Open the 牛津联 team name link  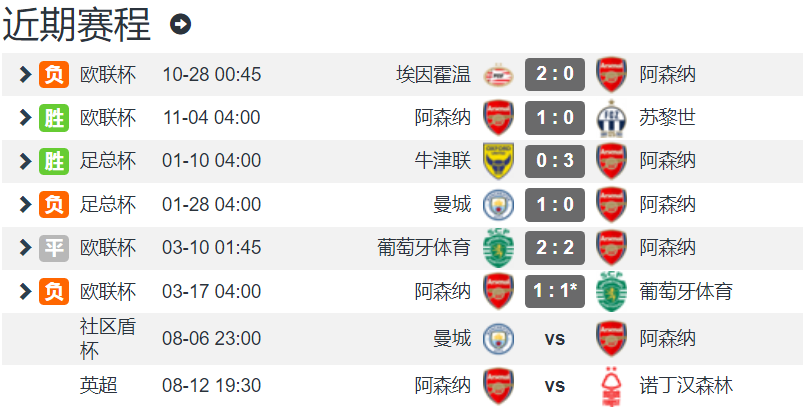[443, 161]
